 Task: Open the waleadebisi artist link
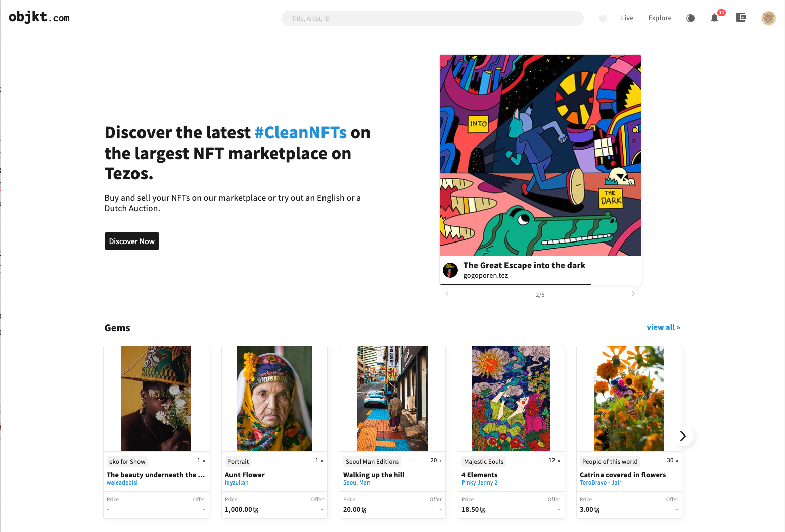[122, 482]
